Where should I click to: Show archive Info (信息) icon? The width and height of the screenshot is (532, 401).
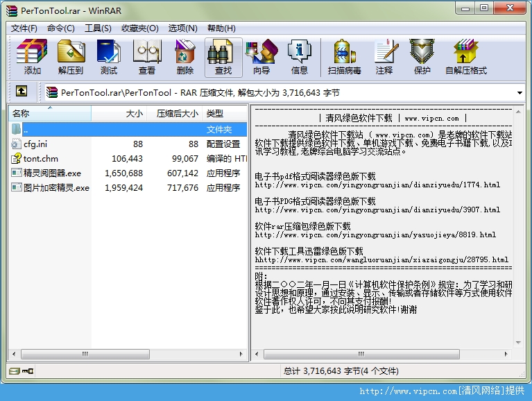pyautogui.click(x=299, y=51)
